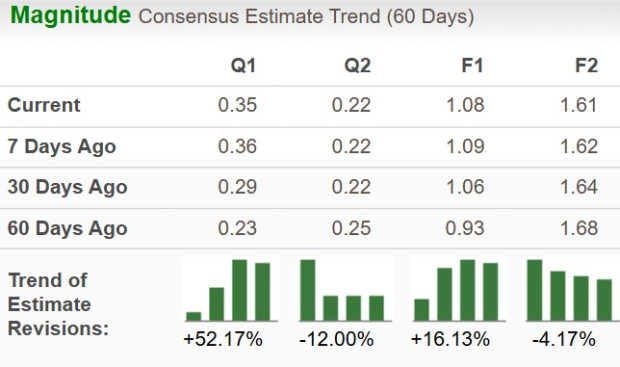Click the F1 column header
The image size is (620, 367).
[473, 65]
